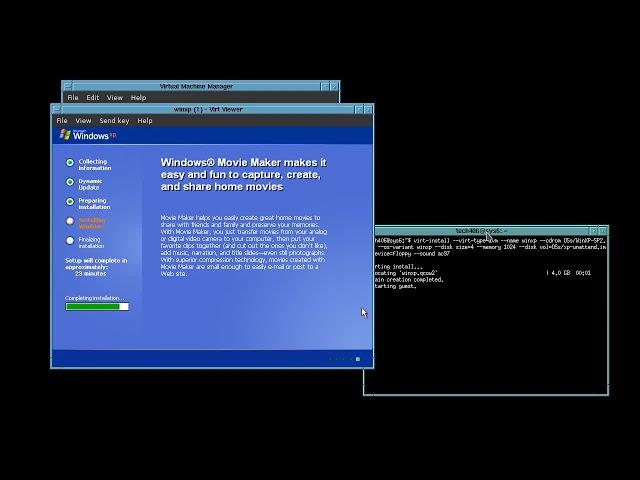The image size is (640, 480).
Task: Click 'tarting guest.' line in terminal
Action: click(396, 286)
